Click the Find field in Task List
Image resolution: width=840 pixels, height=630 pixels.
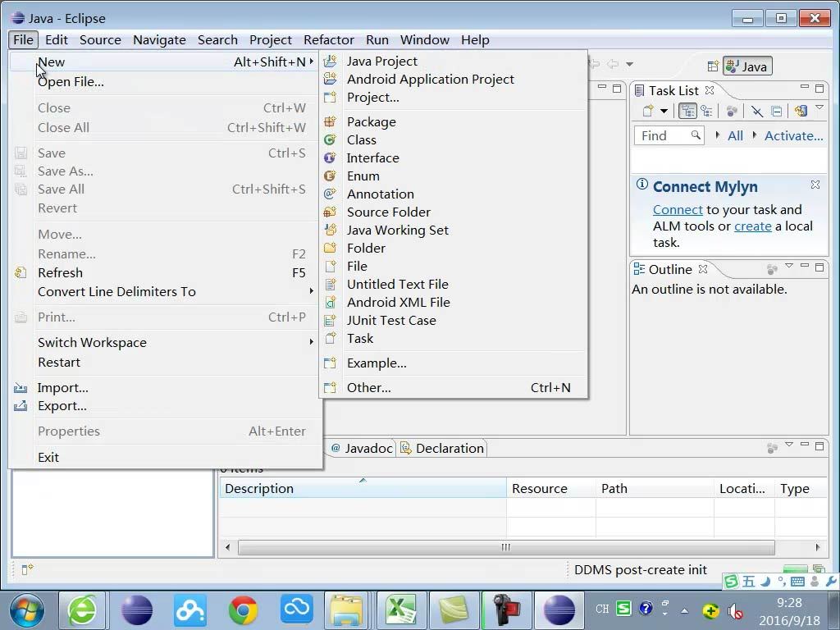point(669,135)
